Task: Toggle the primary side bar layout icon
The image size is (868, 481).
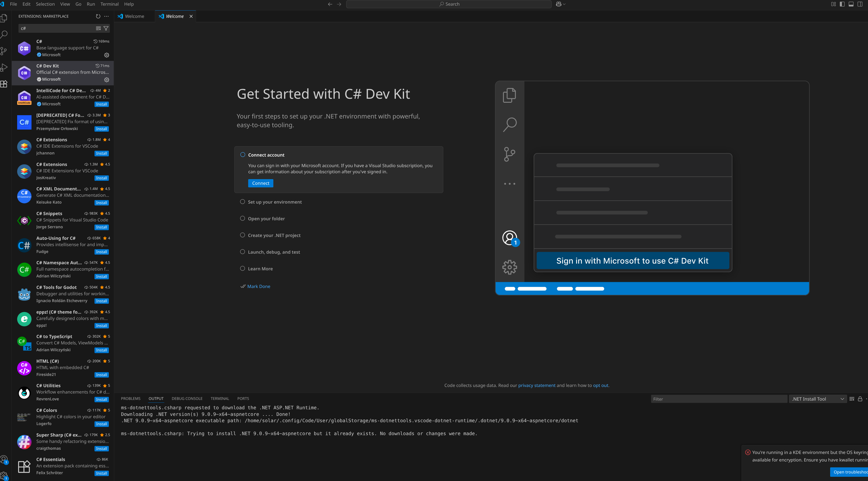Action: (842, 4)
